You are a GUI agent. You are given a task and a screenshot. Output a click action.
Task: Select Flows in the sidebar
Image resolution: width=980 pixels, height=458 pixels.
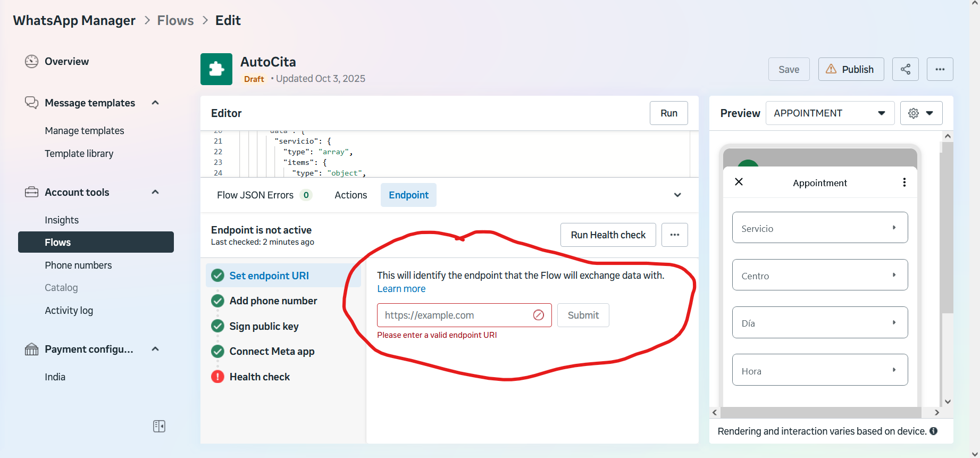(96, 242)
